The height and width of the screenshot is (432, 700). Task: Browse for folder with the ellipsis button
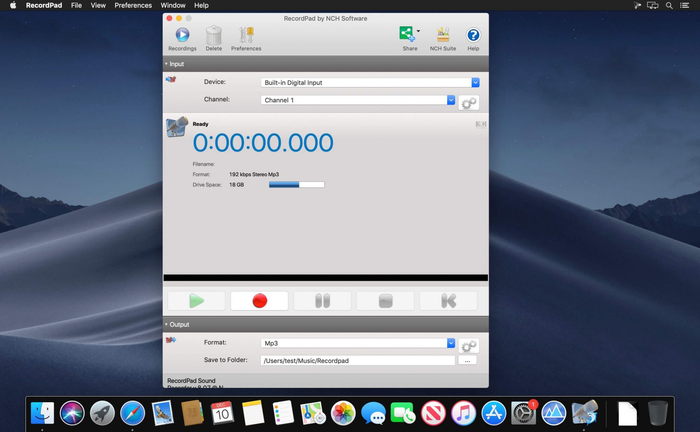(467, 360)
